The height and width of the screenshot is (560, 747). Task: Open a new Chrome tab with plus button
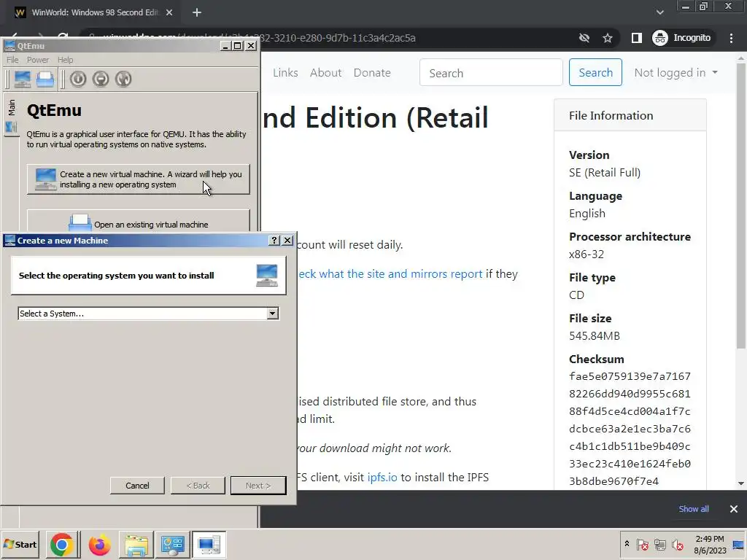197,13
